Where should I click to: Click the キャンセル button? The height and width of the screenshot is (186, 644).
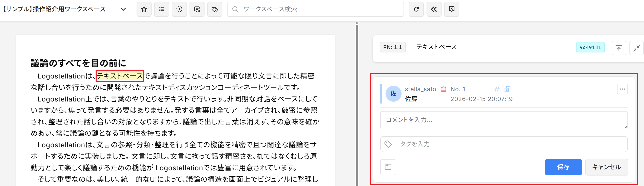pyautogui.click(x=606, y=167)
